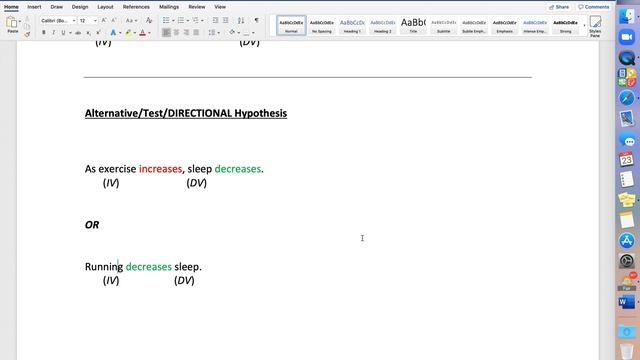Toggle Bold formatting
Image resolution: width=640 pixels, height=360 pixels.
point(44,33)
